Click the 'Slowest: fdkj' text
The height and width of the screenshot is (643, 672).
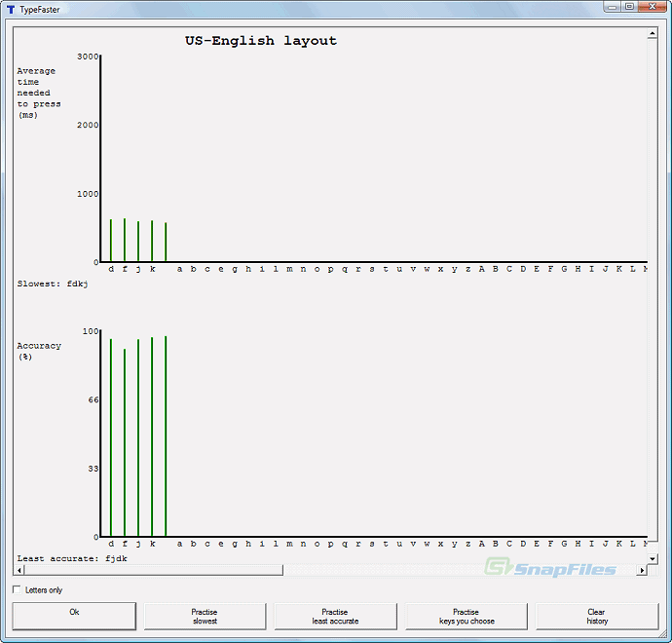(x=53, y=284)
